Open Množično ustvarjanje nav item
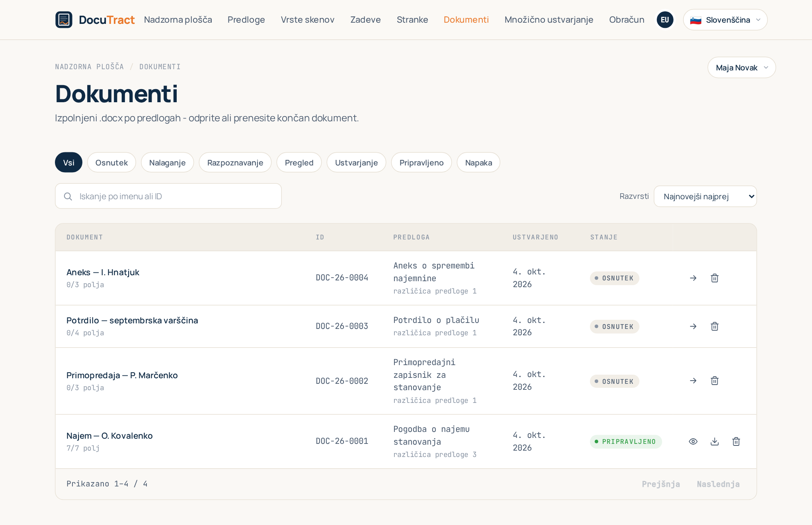Screen dimensions: 812x525 click(549, 19)
